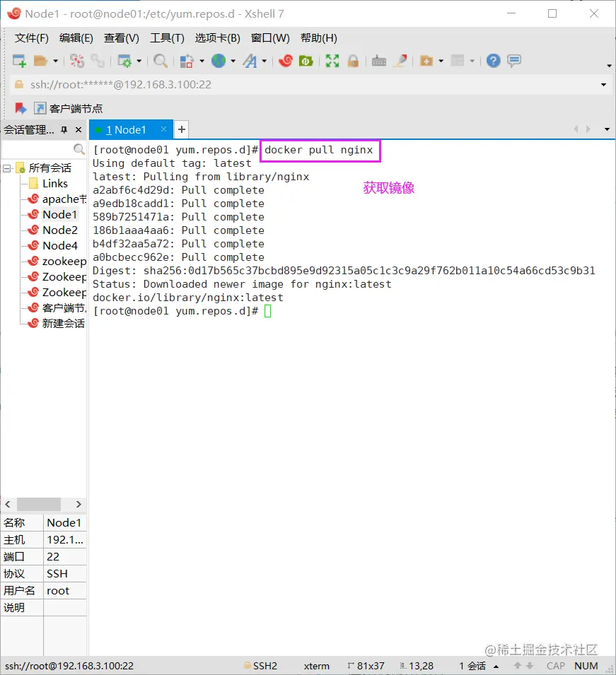Viewport: 616px width, 675px height.
Task: Click the keyboard mapping toolbar icon
Action: tap(378, 61)
